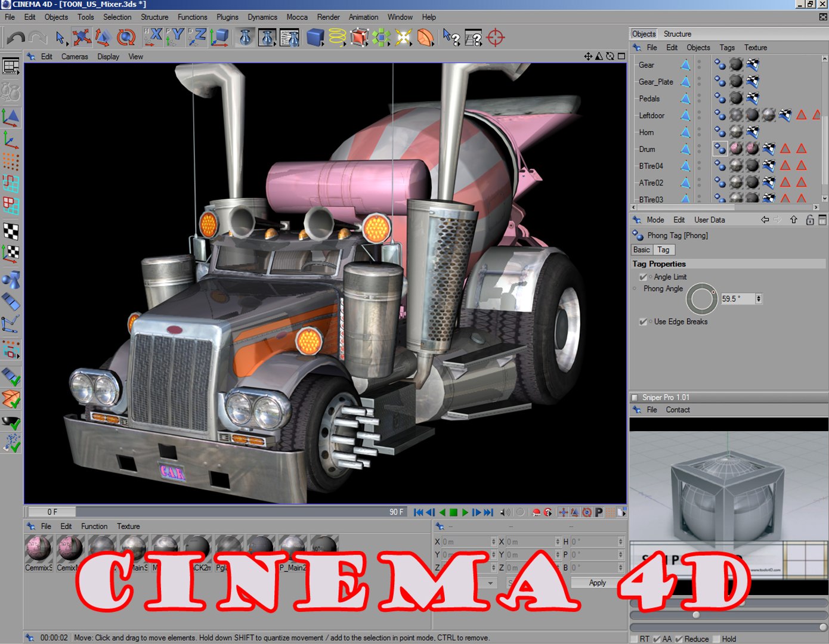Enable the Hold checkbox in Sniper Pro
Viewport: 829px width, 644px height.
coord(716,639)
